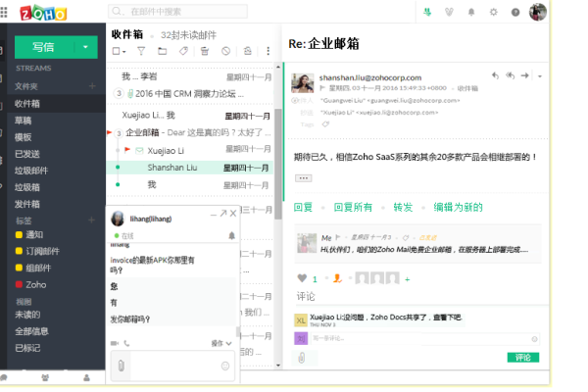Show the 已标记 flagged view
Viewport: 588px width, 392px height.
[27, 348]
